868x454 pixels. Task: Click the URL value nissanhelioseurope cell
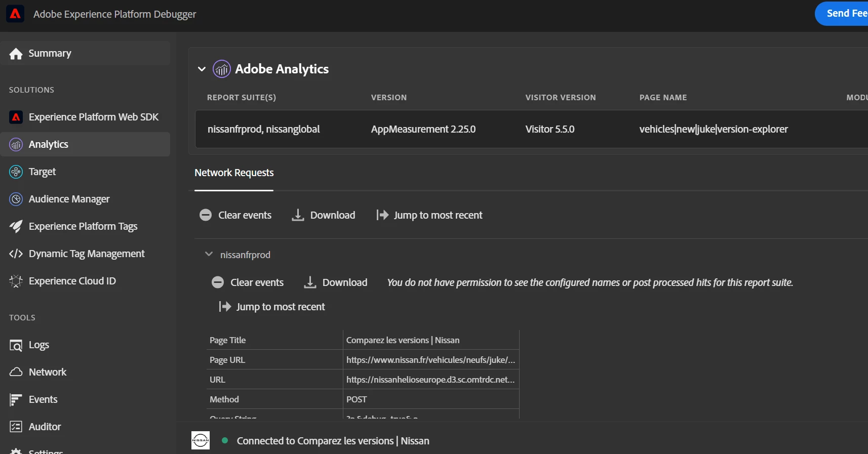pyautogui.click(x=430, y=380)
